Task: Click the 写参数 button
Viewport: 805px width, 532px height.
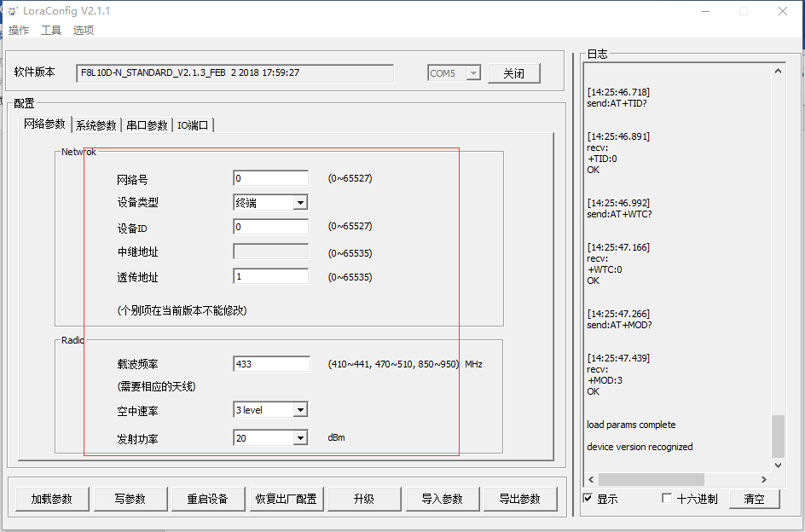Action: coord(130,499)
